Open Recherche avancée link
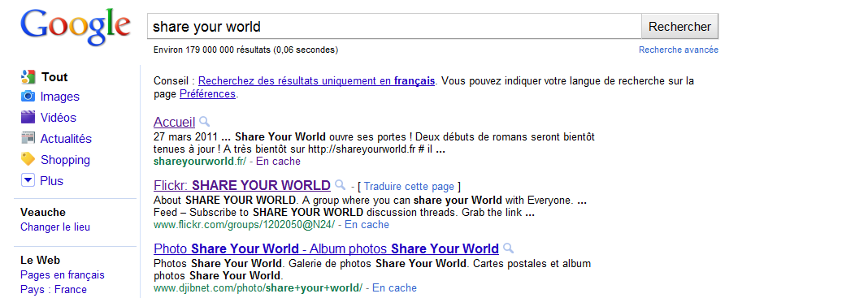Image resolution: width=868 pixels, height=298 pixels. pyautogui.click(x=678, y=50)
